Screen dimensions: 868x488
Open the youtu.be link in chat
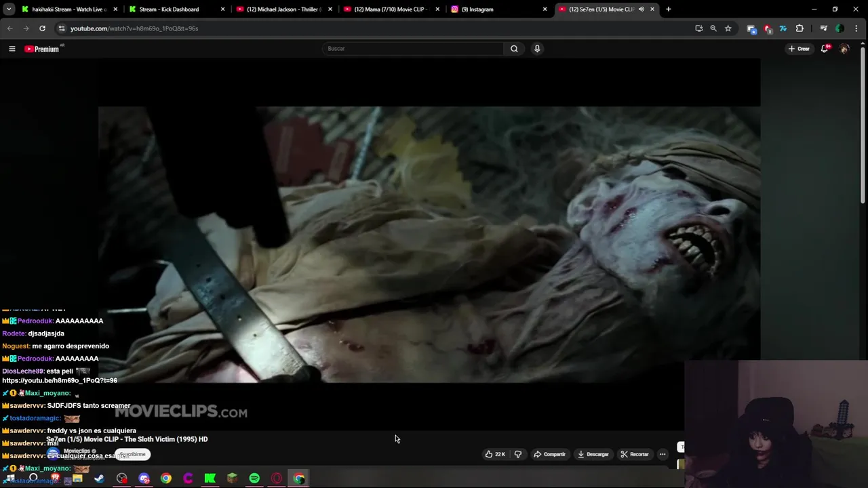(x=60, y=380)
